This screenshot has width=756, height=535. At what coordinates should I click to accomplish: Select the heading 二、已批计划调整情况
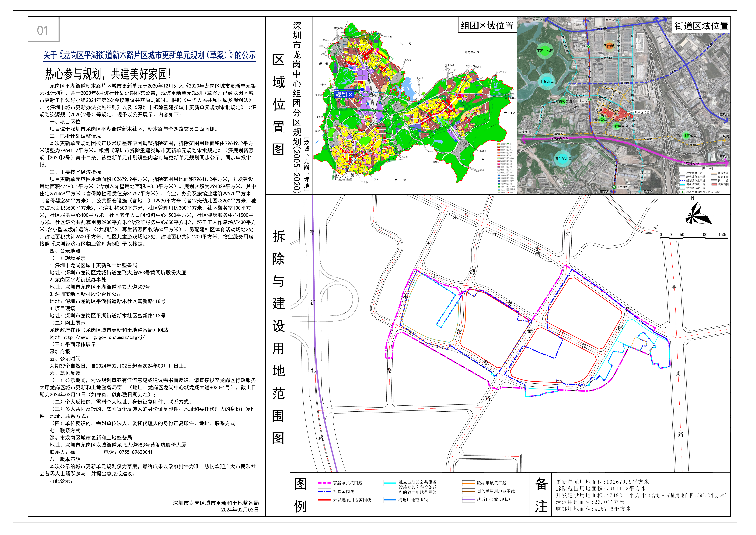pos(75,136)
